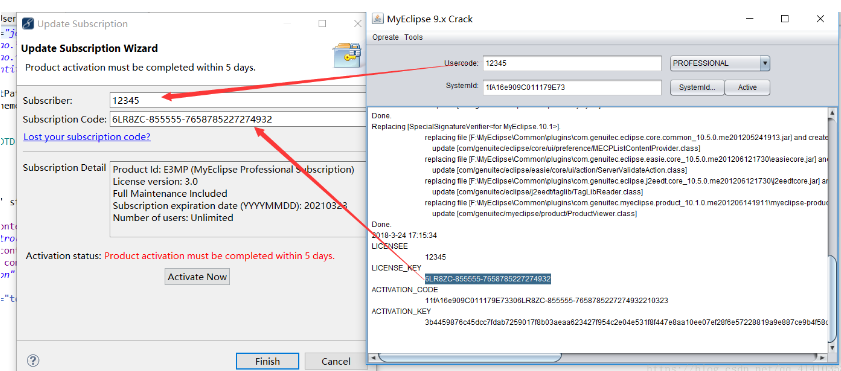
Task: Click the ACTIVATION_KEY value line
Action: click(625, 322)
